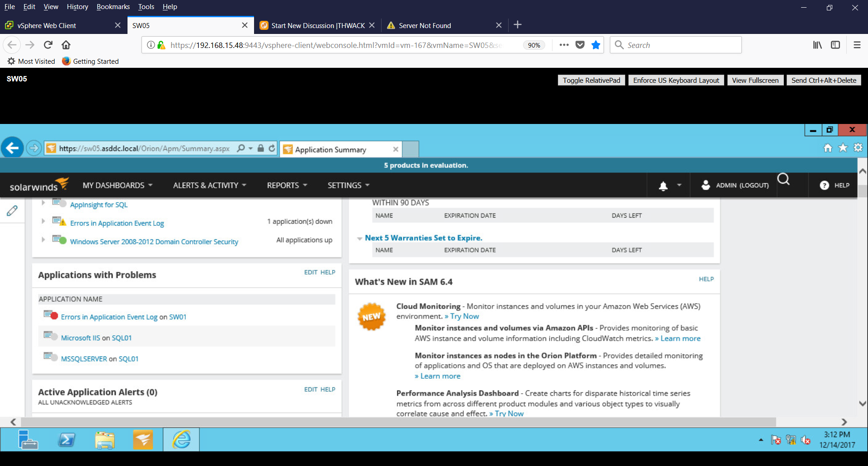Open IE tools gear
The width and height of the screenshot is (868, 466).
pyautogui.click(x=858, y=148)
